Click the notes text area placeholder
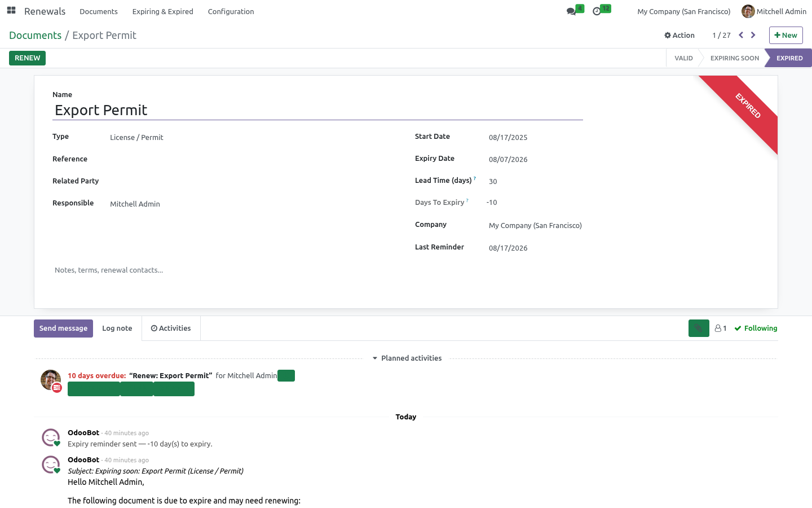The width and height of the screenshot is (812, 508). point(406,270)
